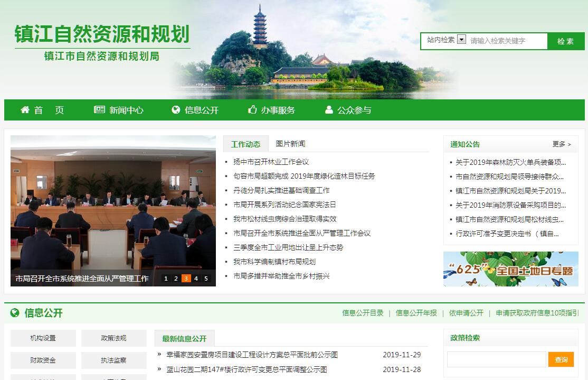
Task: Click the 机构设置 button
Action: click(x=43, y=338)
